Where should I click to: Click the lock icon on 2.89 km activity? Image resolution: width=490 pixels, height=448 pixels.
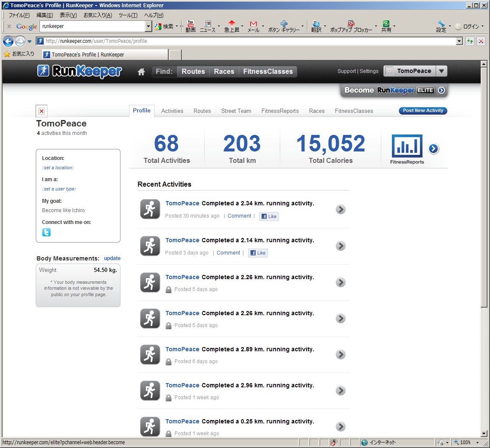click(169, 362)
